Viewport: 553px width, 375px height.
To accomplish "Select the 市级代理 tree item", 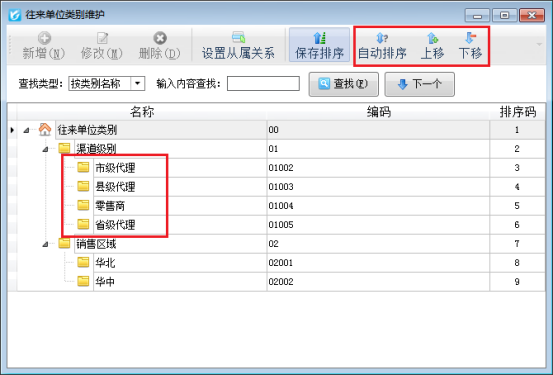I will point(115,168).
